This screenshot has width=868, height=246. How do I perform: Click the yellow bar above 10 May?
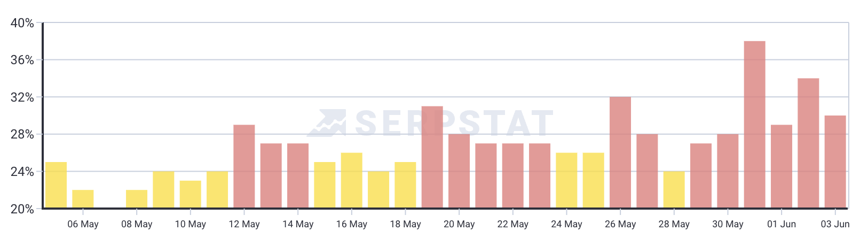coord(191,194)
